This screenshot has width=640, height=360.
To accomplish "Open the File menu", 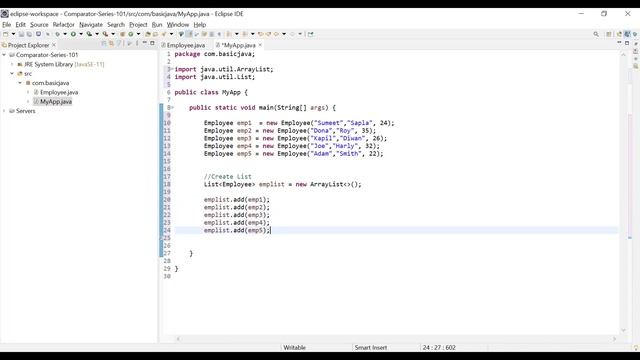I will tap(7, 24).
